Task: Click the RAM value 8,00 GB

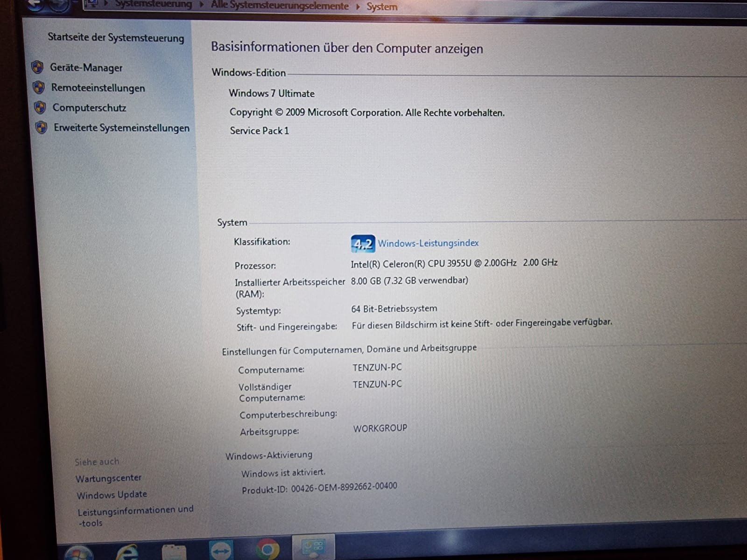Action: click(x=409, y=280)
